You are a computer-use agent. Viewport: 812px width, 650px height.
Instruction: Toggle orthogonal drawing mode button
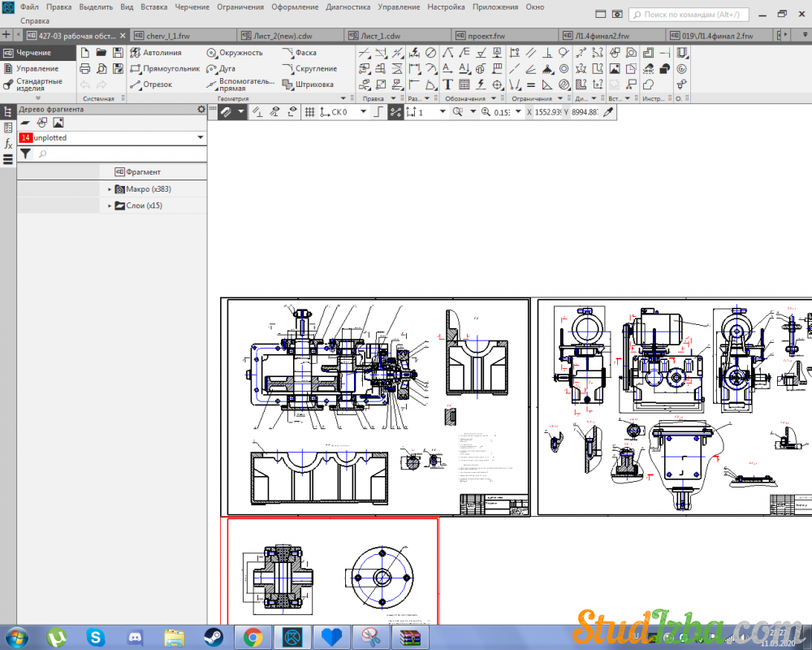(x=378, y=112)
